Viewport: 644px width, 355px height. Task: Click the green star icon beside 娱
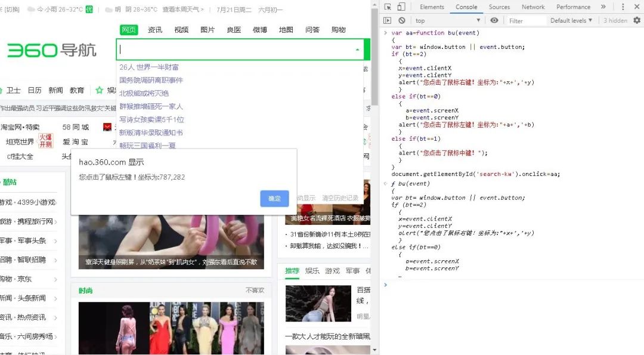click(99, 90)
